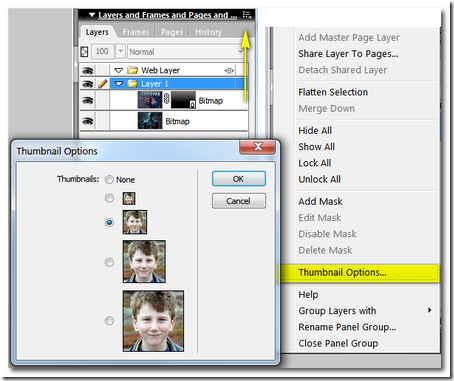The width and height of the screenshot is (454, 381).
Task: Switch to the History tab
Action: 208,32
